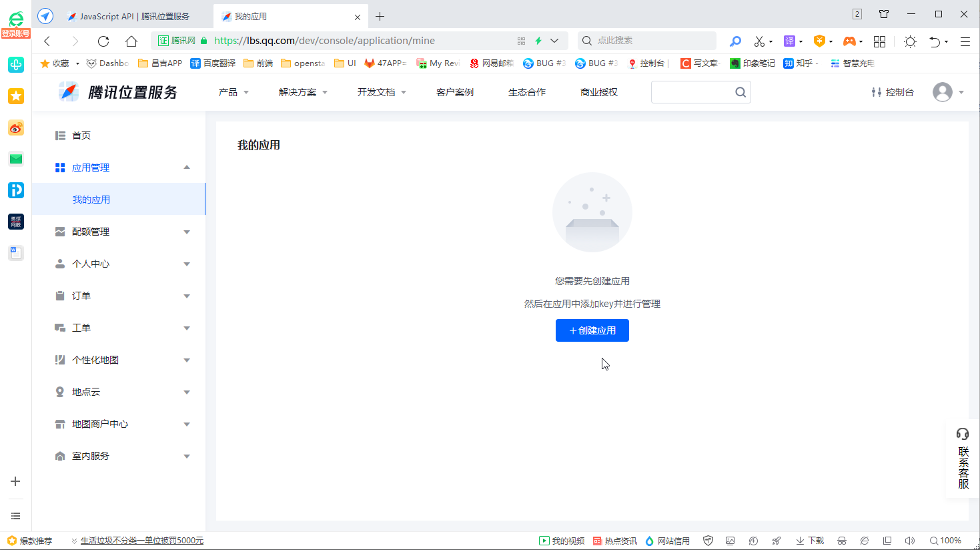Click the 创建应用 button
This screenshot has width=980, height=550.
click(x=592, y=330)
